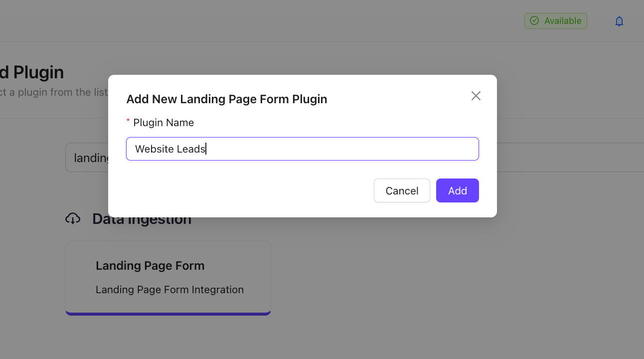
Task: Click the purple bar under plugin card
Action: 168,314
